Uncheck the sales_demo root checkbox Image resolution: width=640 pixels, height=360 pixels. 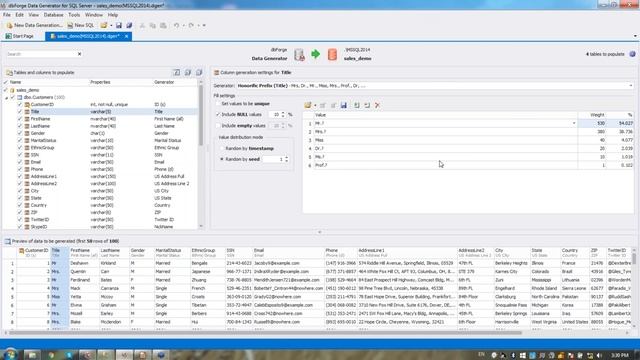[6, 90]
